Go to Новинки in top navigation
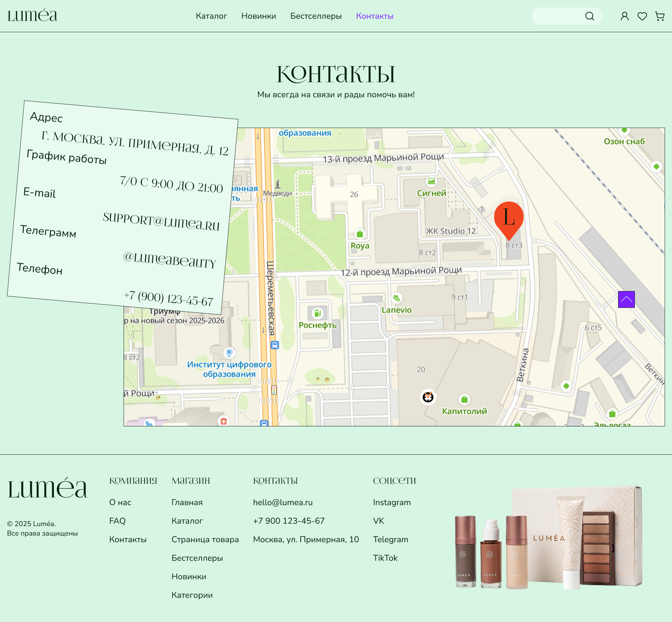The image size is (672, 622). point(259,16)
